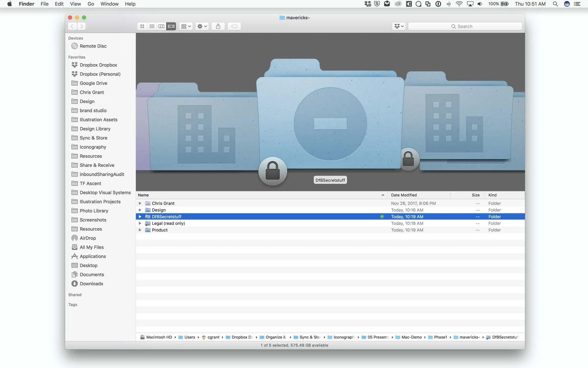The image size is (588, 368).
Task: Open TF Ascent in sidebar
Action: [x=90, y=183]
